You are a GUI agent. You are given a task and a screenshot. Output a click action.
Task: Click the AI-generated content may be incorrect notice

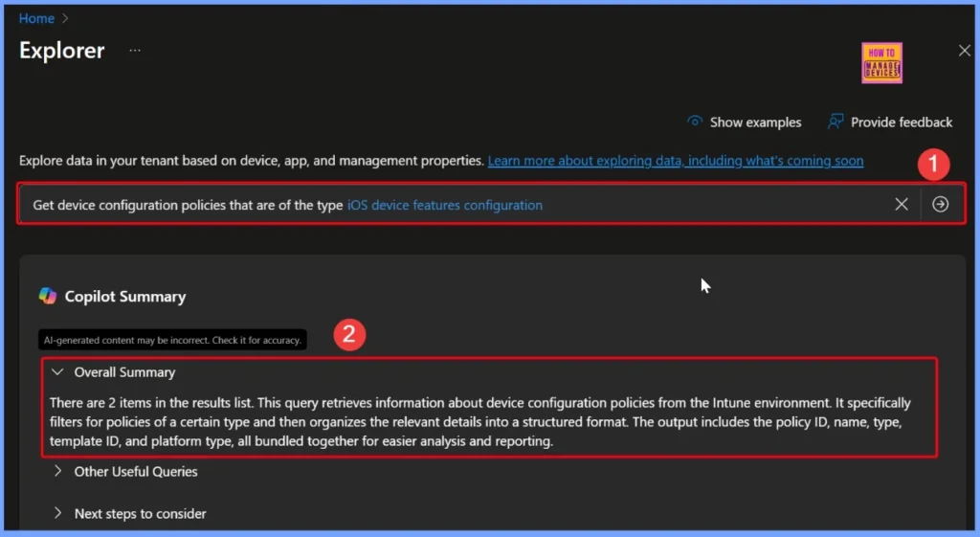click(172, 340)
